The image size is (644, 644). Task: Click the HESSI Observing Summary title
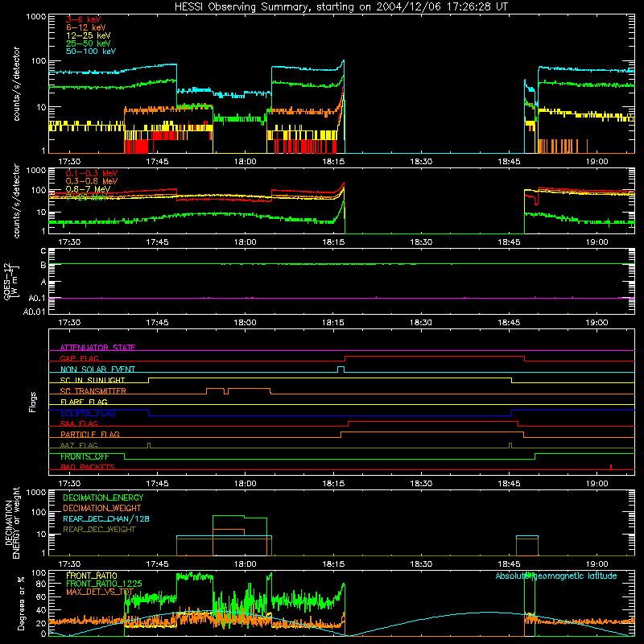pos(341,7)
